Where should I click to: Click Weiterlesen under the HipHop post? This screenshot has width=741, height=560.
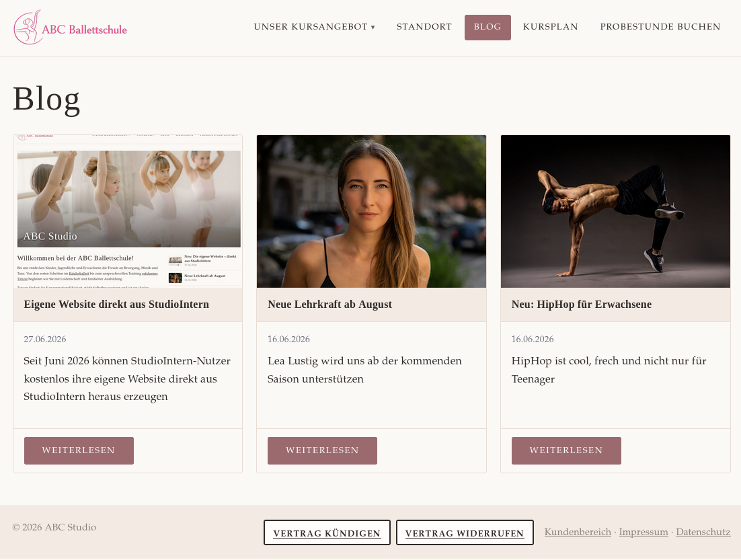pyautogui.click(x=565, y=450)
